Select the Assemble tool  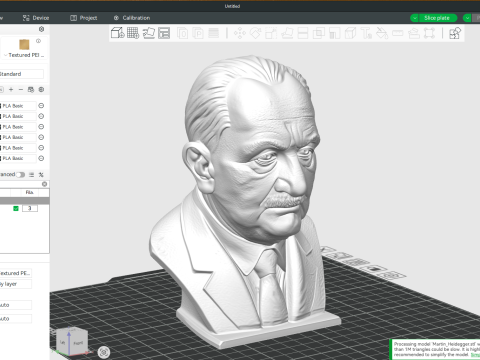coord(414,33)
